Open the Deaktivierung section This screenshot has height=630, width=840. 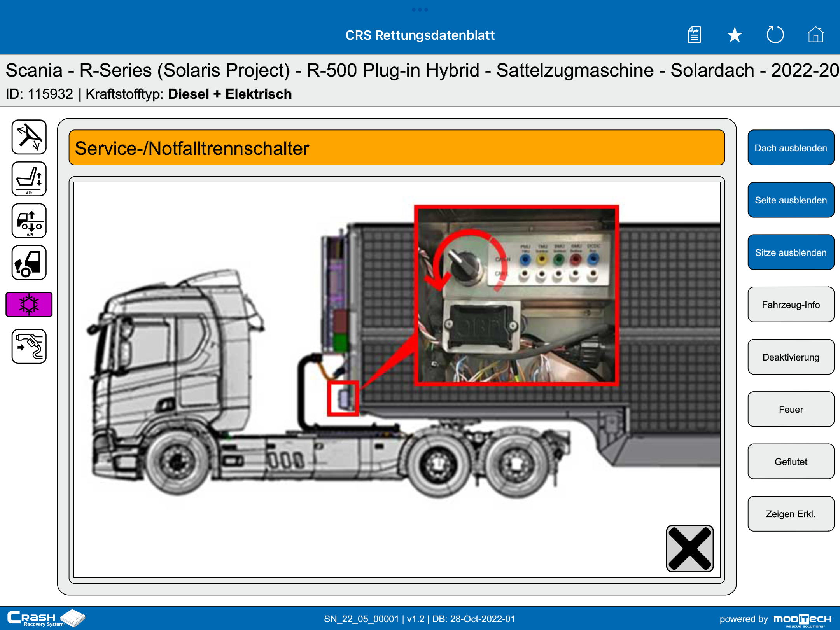click(x=791, y=357)
